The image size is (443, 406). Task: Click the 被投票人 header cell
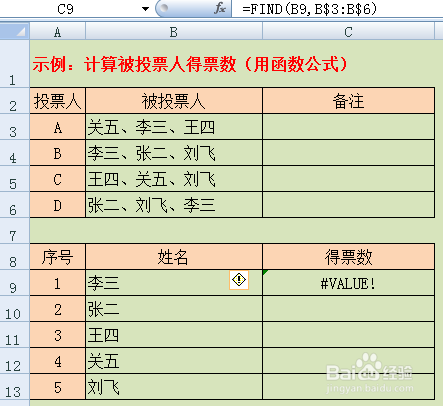coord(174,101)
